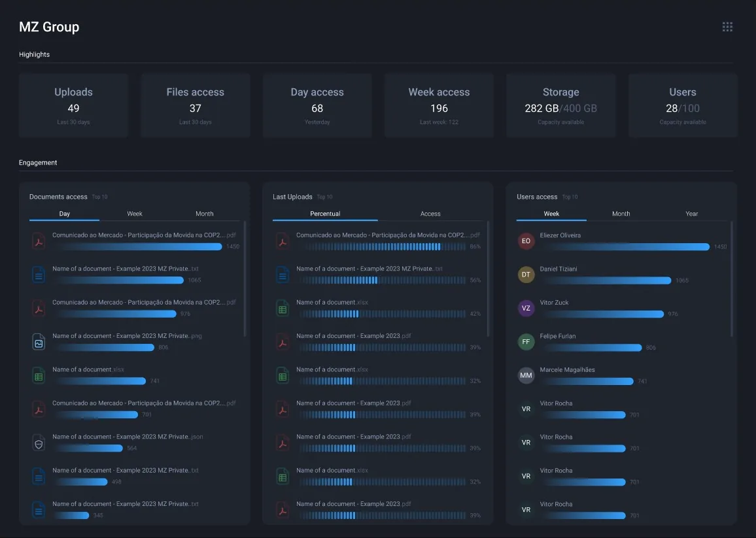756x538 pixels.
Task: Click the 'Engagement' section heading
Action: [38, 163]
